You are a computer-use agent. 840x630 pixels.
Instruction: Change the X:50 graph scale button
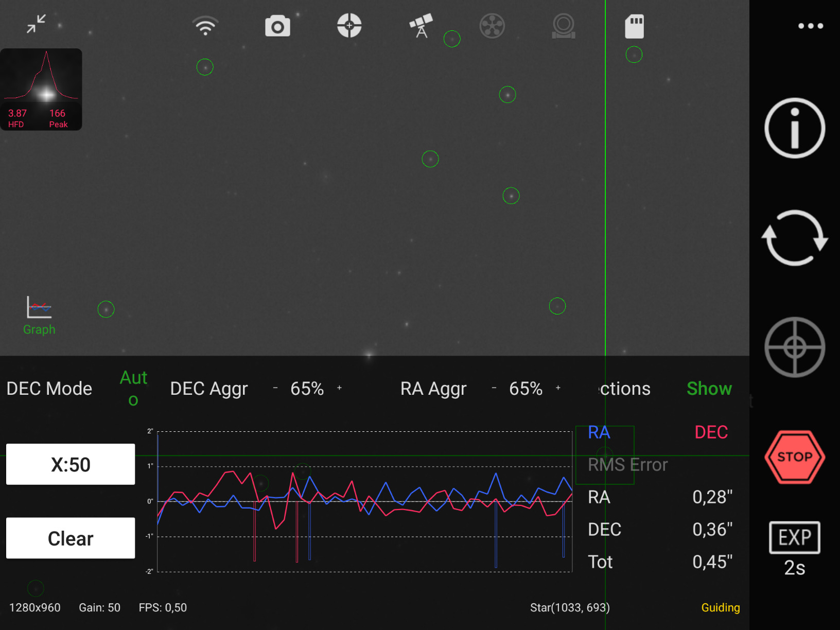(x=71, y=464)
